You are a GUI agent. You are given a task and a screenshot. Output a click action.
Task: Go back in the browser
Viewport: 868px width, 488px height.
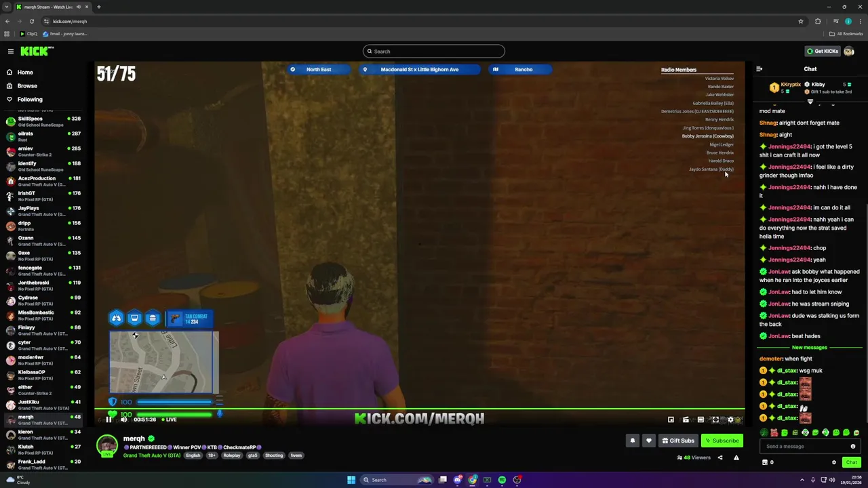tap(7, 21)
